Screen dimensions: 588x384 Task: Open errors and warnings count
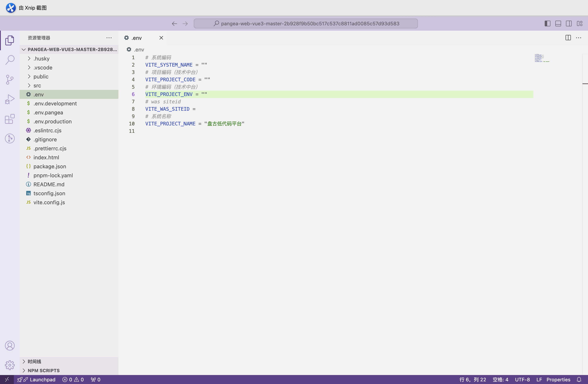(73, 380)
